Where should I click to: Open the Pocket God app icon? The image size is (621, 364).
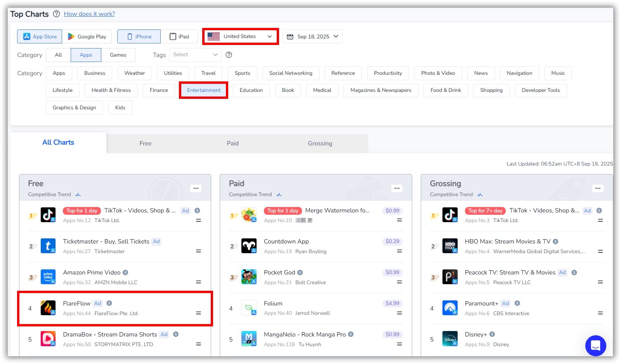point(249,277)
